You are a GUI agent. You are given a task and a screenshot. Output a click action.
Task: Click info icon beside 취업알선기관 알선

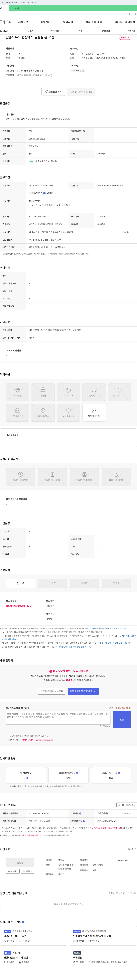[x=77, y=773]
